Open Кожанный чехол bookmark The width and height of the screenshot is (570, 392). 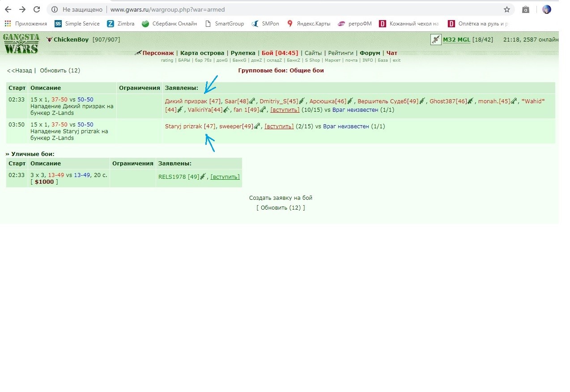pyautogui.click(x=409, y=24)
